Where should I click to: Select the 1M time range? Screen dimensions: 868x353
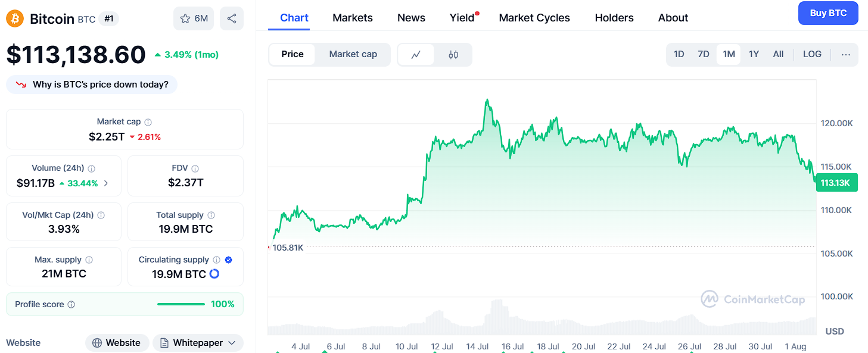pos(729,54)
